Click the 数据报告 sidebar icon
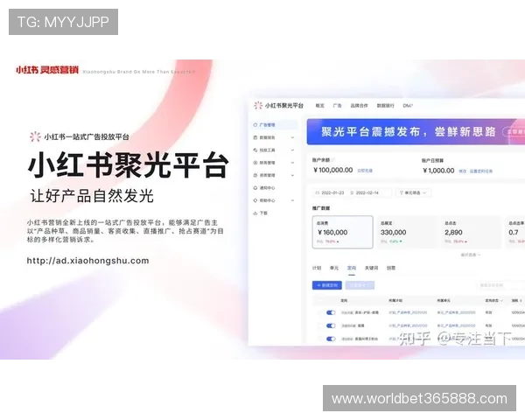525x420 pixels. click(255, 137)
